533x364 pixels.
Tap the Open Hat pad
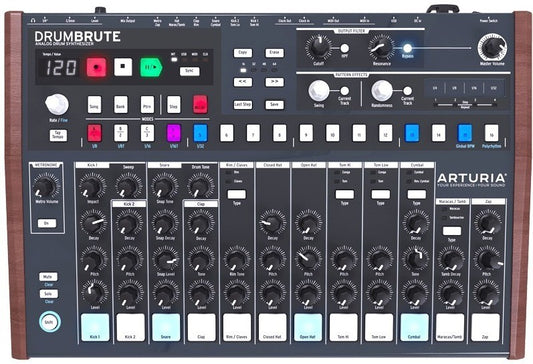(x=308, y=327)
